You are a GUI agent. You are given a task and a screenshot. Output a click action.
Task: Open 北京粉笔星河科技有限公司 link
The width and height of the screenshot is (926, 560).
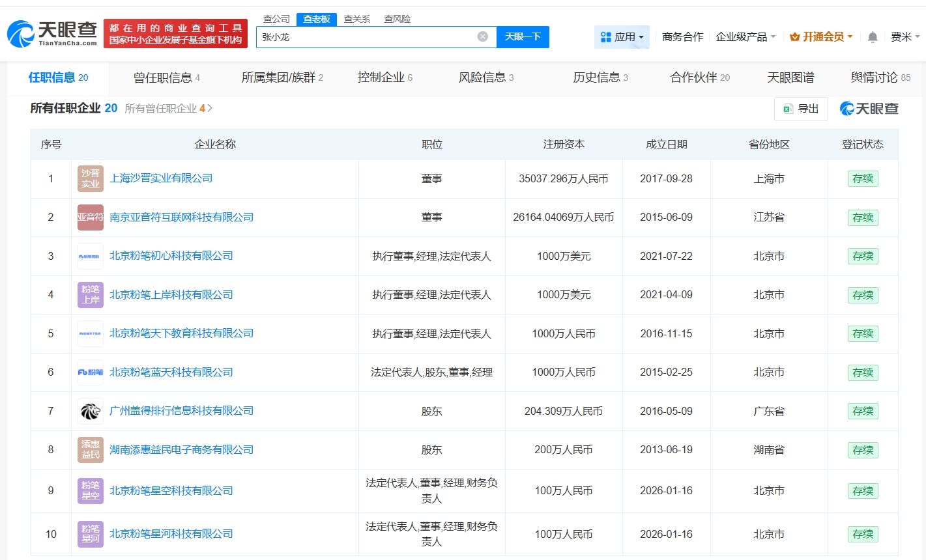pyautogui.click(x=171, y=534)
